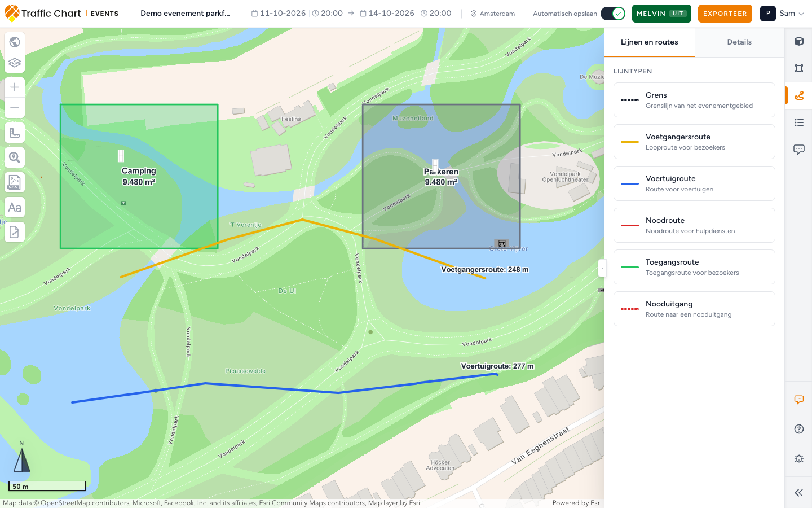Select the ruler measurement tool
The image size is (812, 508).
click(x=15, y=133)
